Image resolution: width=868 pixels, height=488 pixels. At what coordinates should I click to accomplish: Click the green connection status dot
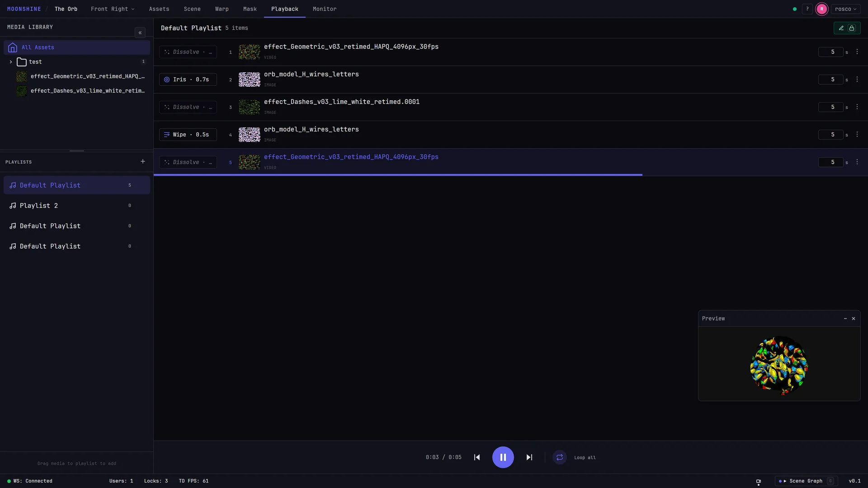795,9
